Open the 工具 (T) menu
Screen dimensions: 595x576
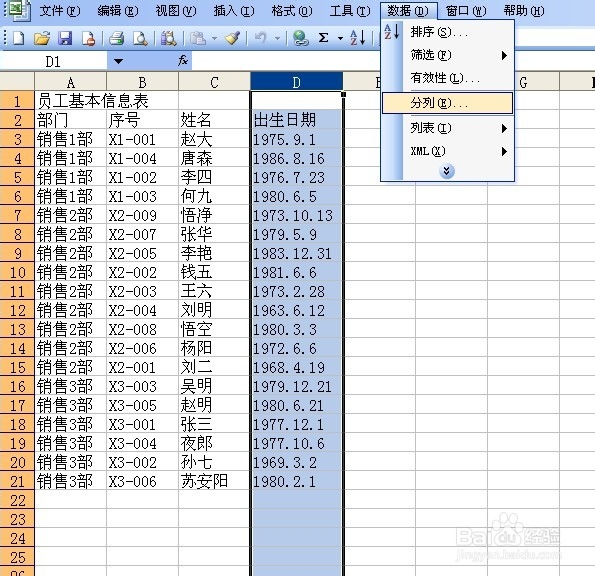[350, 11]
